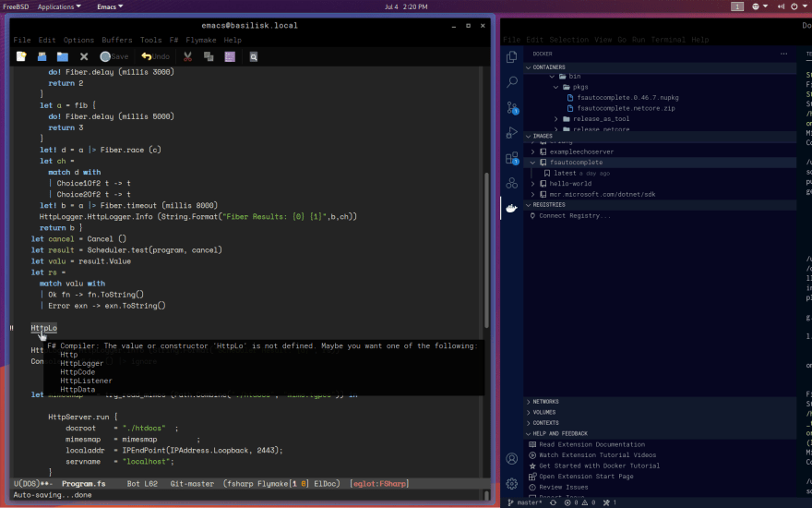Image resolution: width=812 pixels, height=508 pixels.
Task: Click the Open File icon in Emacs toolbar
Action: (42, 56)
